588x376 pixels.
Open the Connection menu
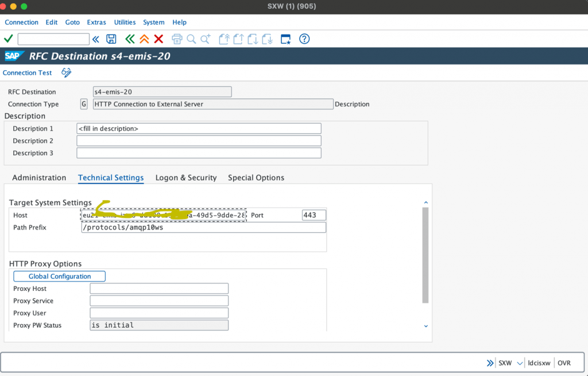click(21, 22)
